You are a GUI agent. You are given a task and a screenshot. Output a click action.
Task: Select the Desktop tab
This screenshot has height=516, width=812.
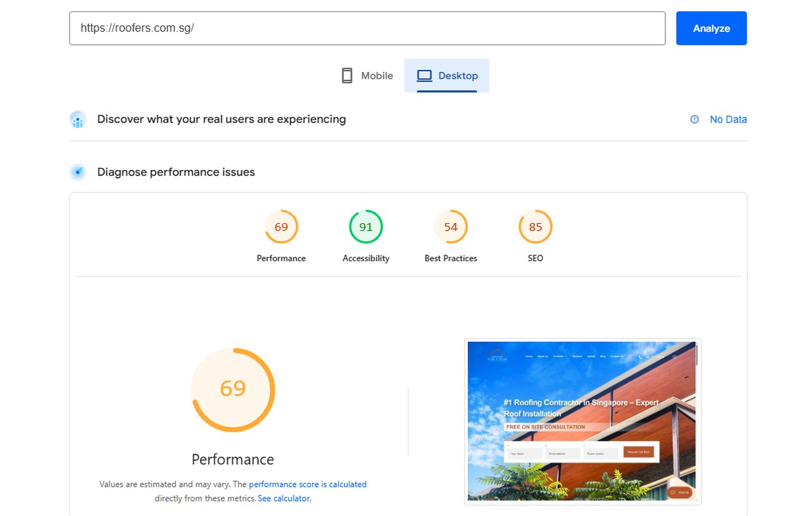(x=447, y=76)
